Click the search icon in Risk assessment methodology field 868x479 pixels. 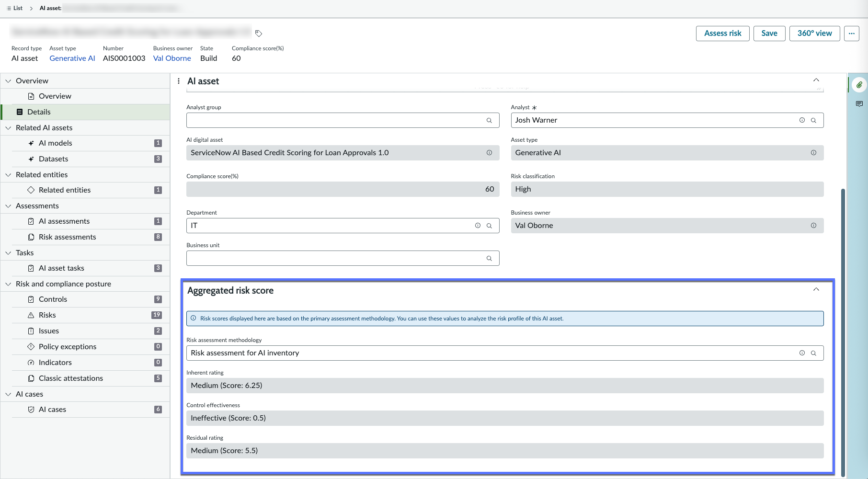tap(813, 353)
